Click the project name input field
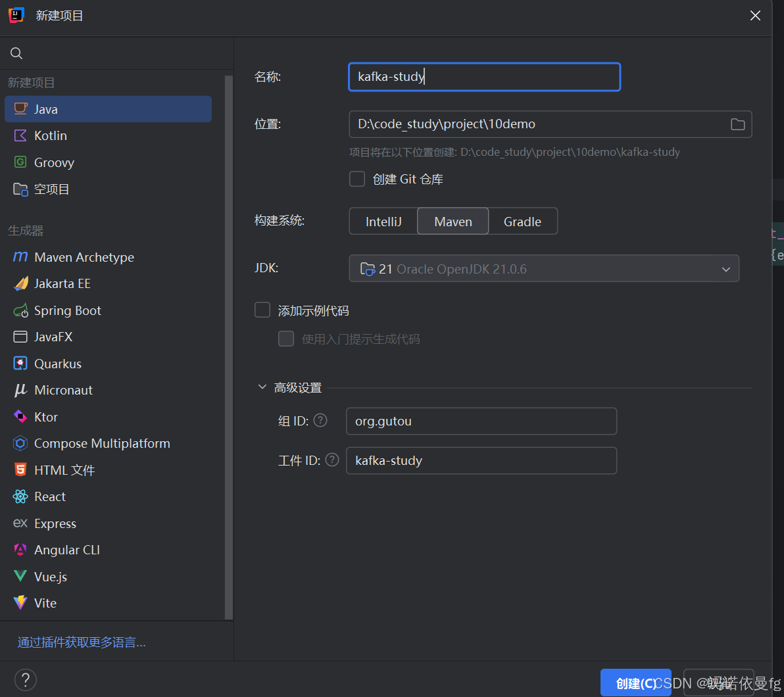The width and height of the screenshot is (784, 697). point(485,76)
